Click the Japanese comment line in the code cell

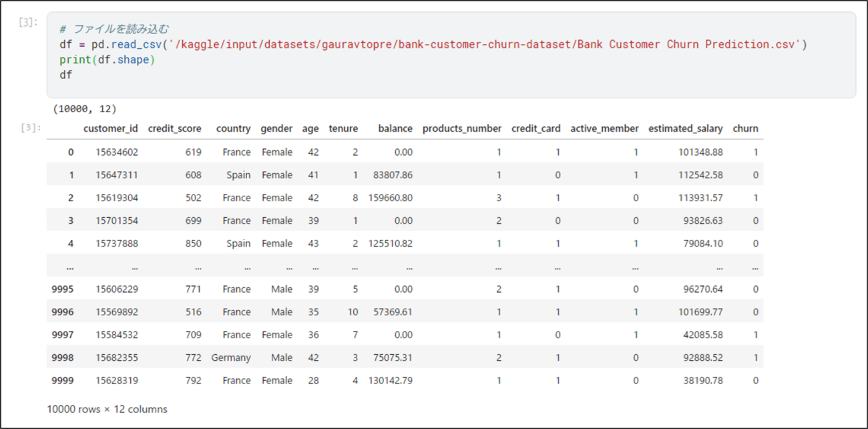(114, 29)
